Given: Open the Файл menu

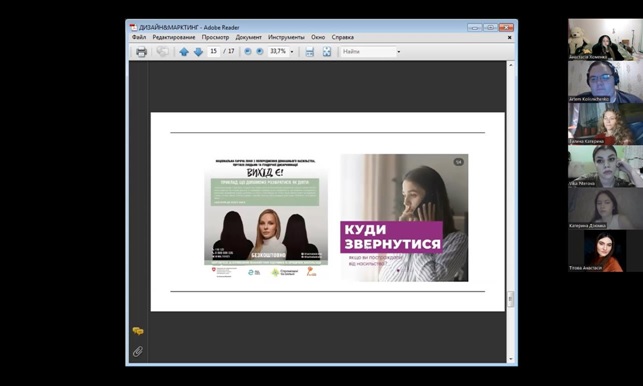Looking at the screenshot, I should (139, 37).
